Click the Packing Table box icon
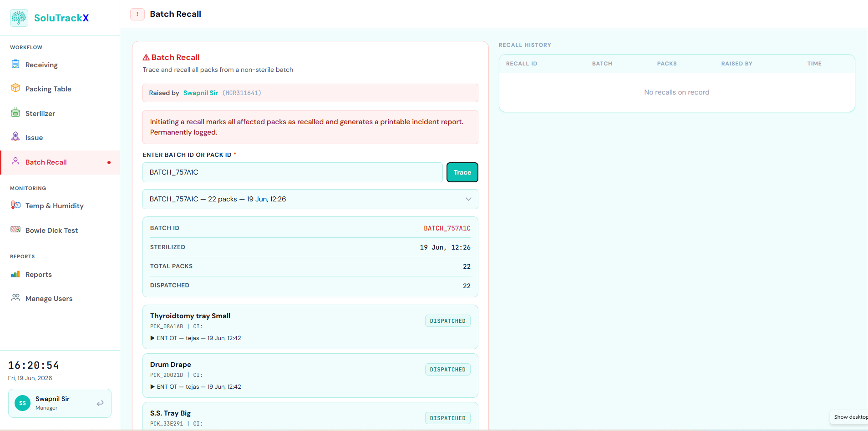Viewport: 868px width, 431px height. coord(15,88)
